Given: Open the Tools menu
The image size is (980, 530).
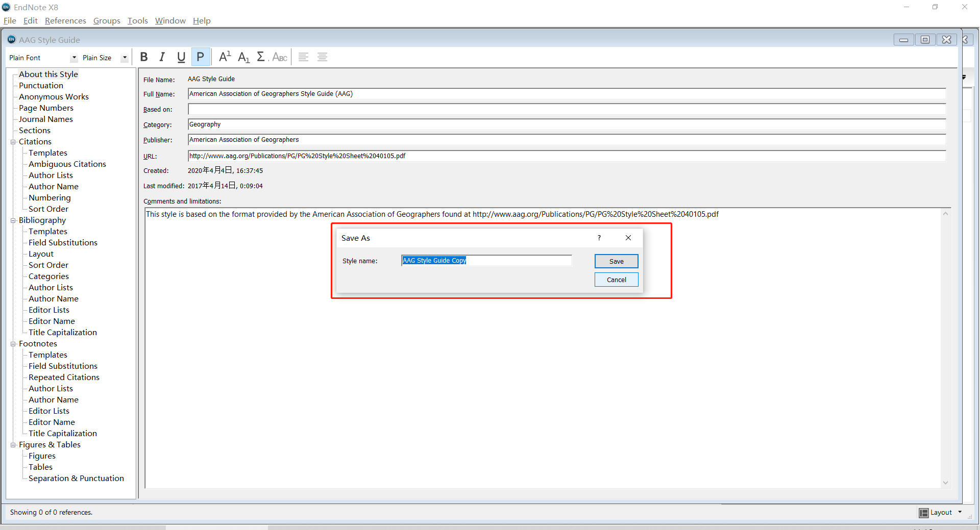Looking at the screenshot, I should (137, 20).
